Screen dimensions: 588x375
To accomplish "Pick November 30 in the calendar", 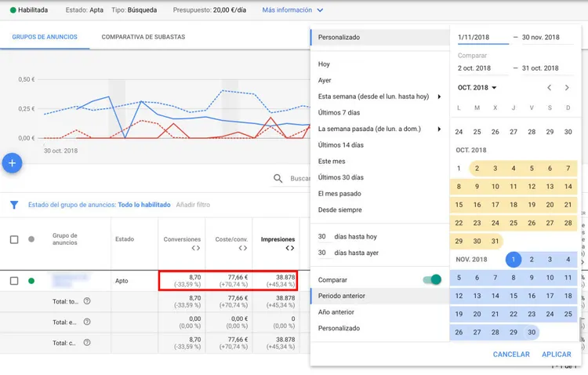I will pos(532,332).
